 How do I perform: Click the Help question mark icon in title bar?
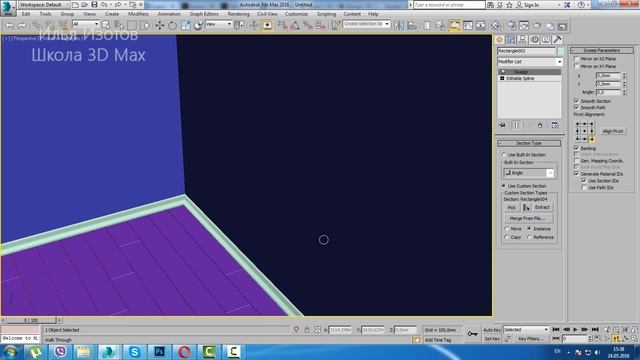click(x=581, y=5)
